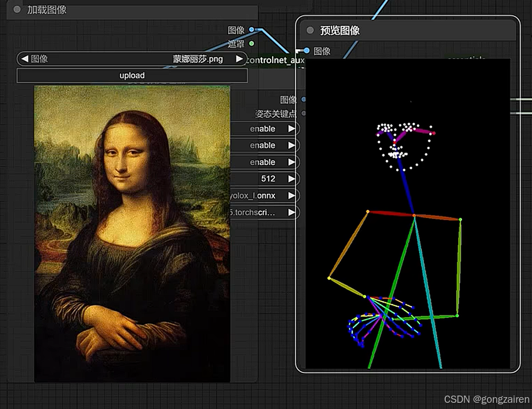Select next image after 蒙娜丽莎.png
Image resolution: width=532 pixels, height=409 pixels.
(x=239, y=59)
